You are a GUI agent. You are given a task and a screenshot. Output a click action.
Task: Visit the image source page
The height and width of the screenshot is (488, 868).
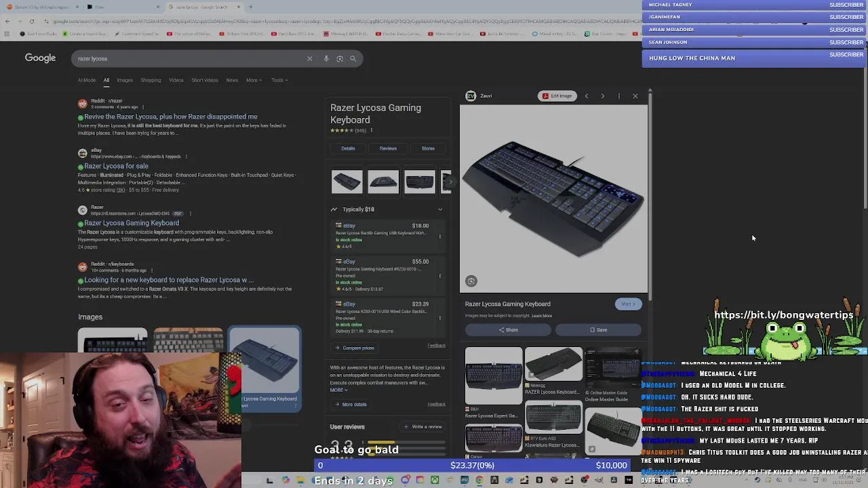pyautogui.click(x=627, y=304)
